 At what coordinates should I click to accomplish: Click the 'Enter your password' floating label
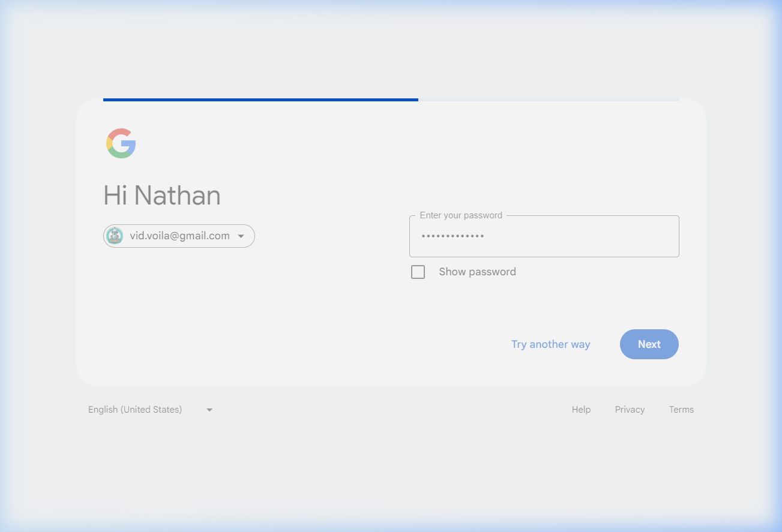pyautogui.click(x=461, y=215)
